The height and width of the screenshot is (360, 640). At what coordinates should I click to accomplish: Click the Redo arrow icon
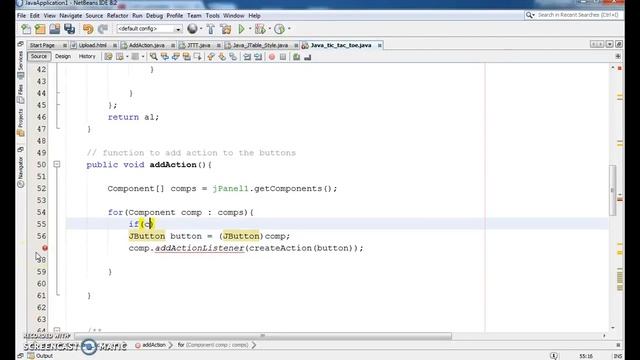[x=102, y=29]
